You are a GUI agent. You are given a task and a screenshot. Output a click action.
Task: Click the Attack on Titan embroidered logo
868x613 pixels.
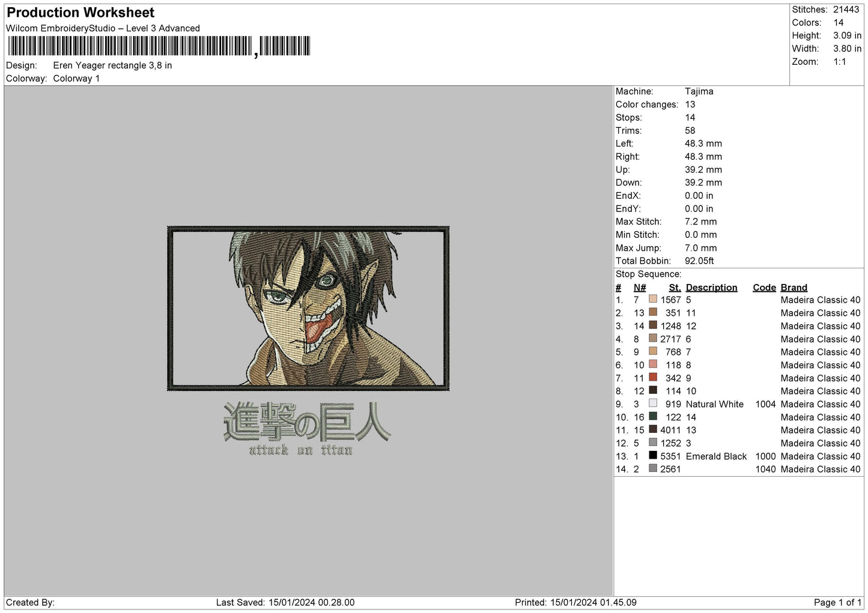pos(307,429)
